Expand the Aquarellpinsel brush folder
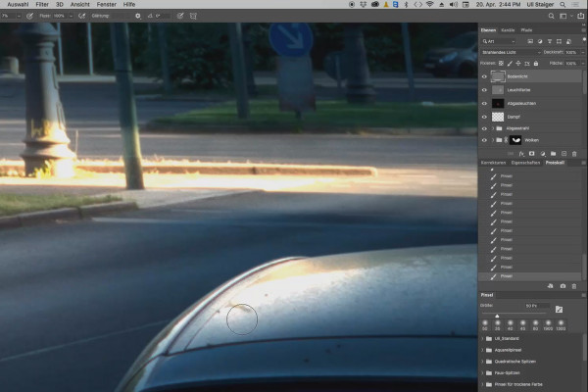Image resolution: width=588 pixels, height=392 pixels. point(482,350)
